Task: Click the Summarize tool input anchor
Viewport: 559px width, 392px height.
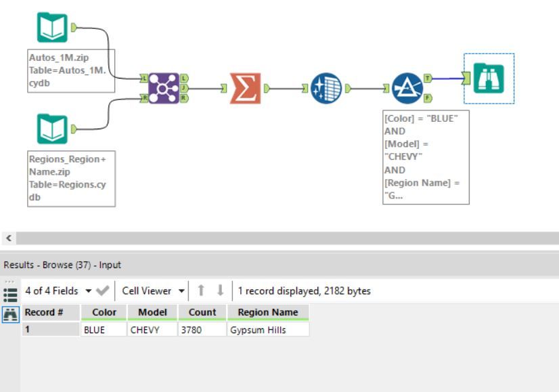Action: click(x=224, y=88)
